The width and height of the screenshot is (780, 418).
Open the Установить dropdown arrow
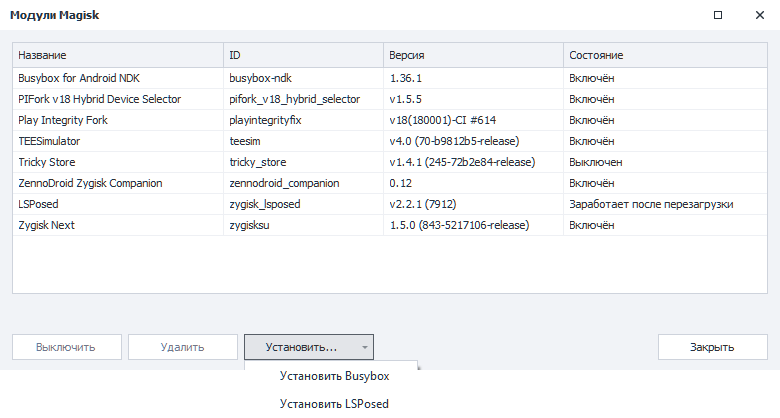[x=365, y=347]
